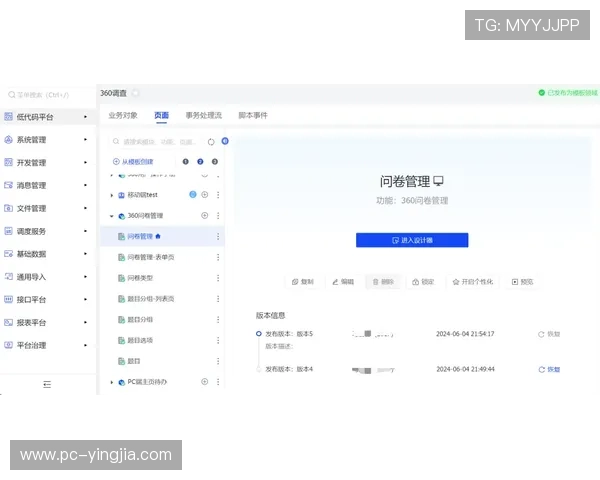The width and height of the screenshot is (600, 480).
Task: Click the blue info icon beside refresh
Action: click(x=225, y=141)
